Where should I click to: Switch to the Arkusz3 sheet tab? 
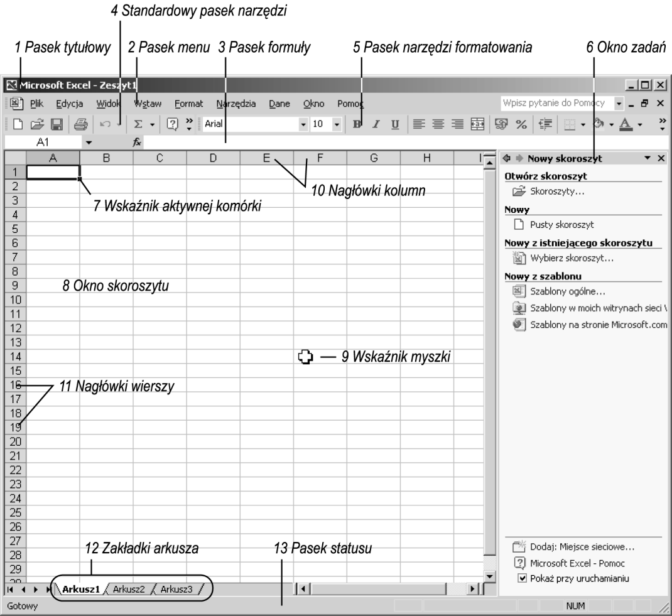coord(176,590)
